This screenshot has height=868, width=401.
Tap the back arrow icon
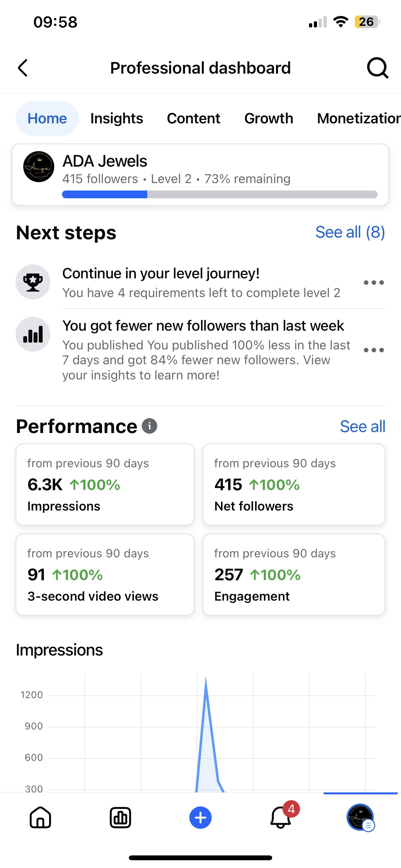[23, 68]
